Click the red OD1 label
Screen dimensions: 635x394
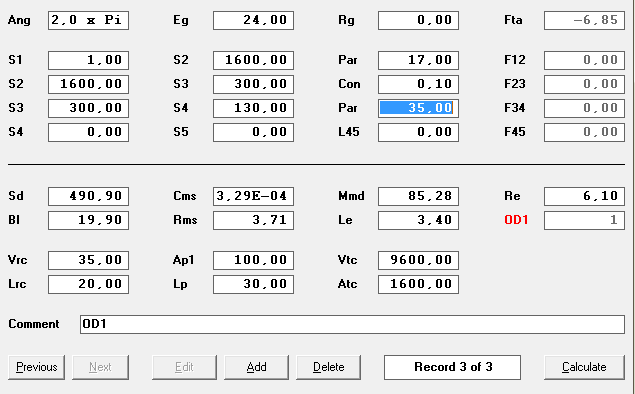(x=516, y=220)
